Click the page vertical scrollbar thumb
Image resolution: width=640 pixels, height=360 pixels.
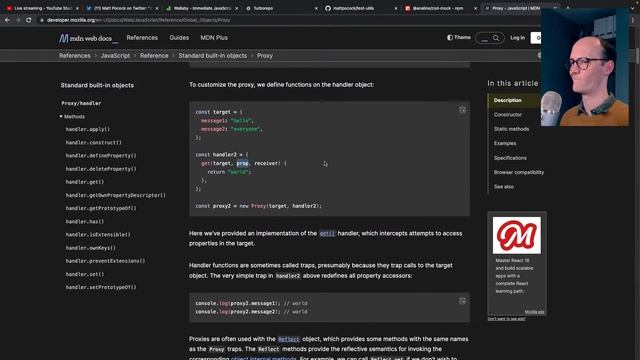tap(638, 55)
